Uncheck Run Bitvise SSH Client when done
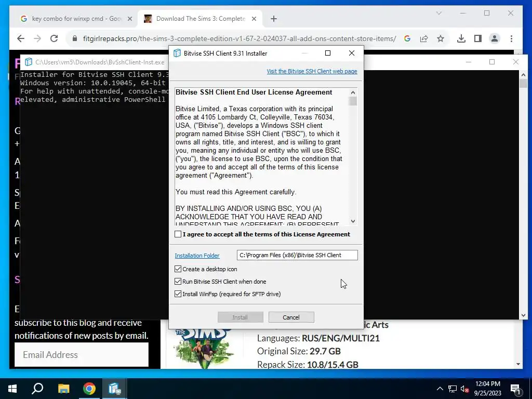This screenshot has height=399, width=532. tap(178, 282)
